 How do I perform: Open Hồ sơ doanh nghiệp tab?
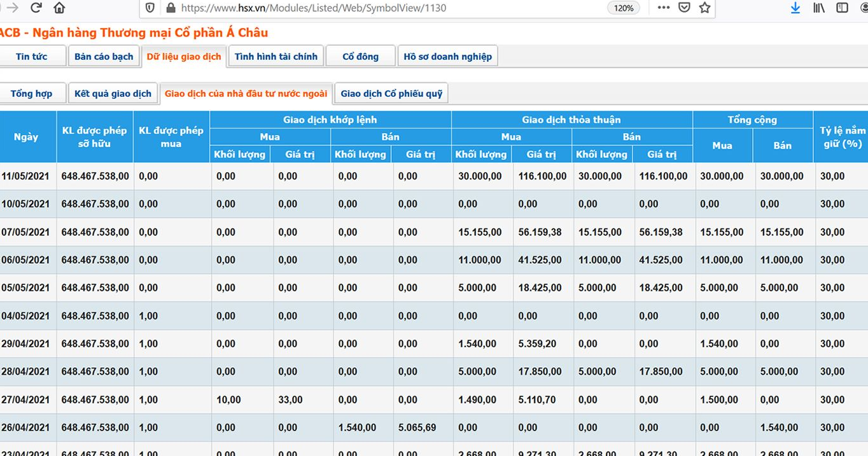pos(447,57)
